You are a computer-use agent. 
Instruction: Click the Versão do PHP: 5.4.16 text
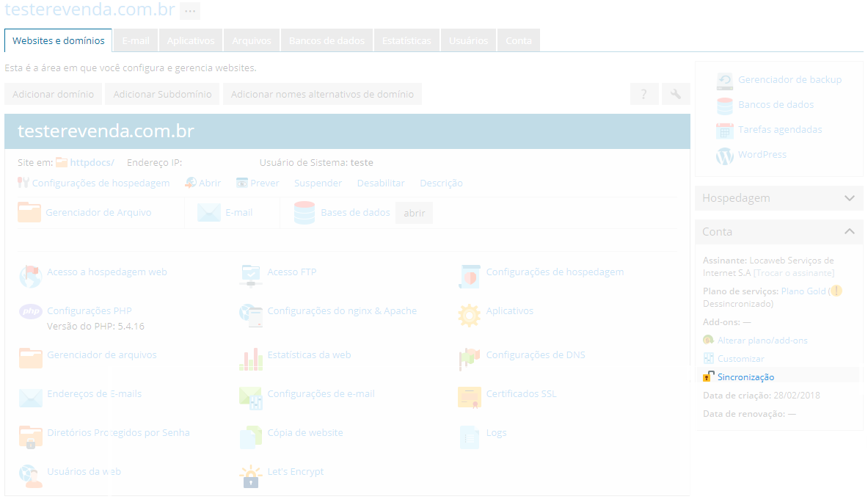pos(96,326)
